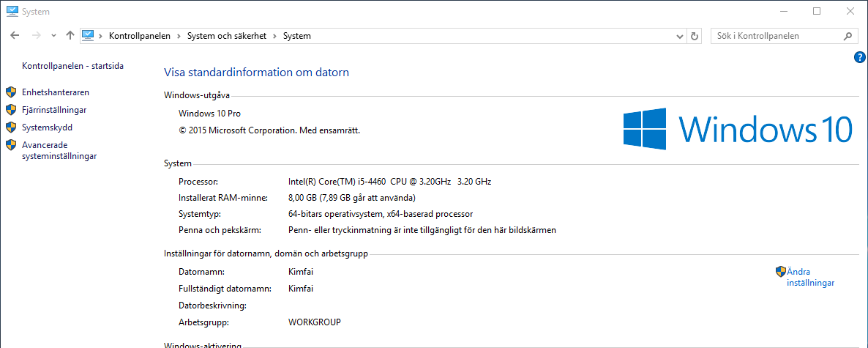The width and height of the screenshot is (868, 348).
Task: Click the computer icon in the address bar
Action: click(x=89, y=35)
